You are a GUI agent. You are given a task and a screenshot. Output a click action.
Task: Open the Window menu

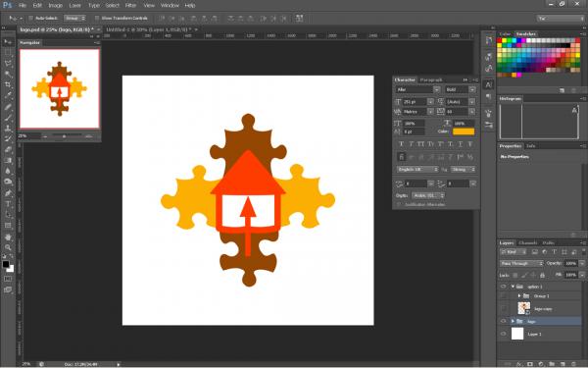click(x=170, y=5)
